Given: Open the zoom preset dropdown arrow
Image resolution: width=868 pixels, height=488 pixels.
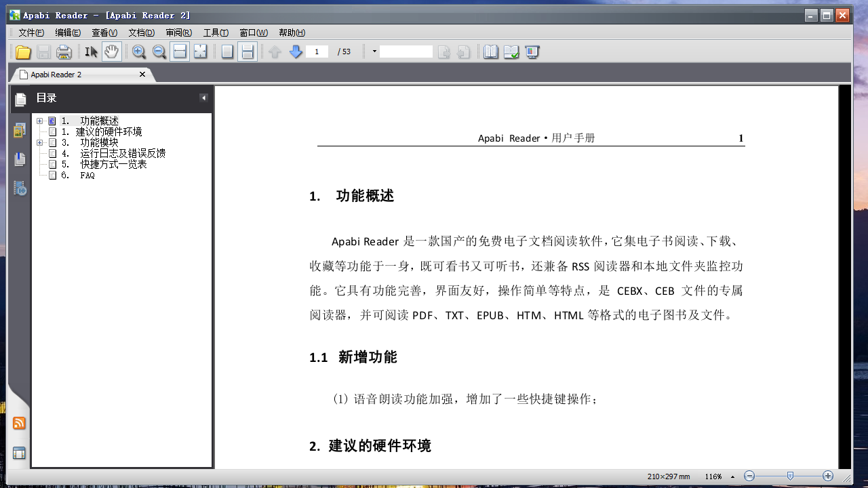Looking at the screenshot, I should point(373,52).
